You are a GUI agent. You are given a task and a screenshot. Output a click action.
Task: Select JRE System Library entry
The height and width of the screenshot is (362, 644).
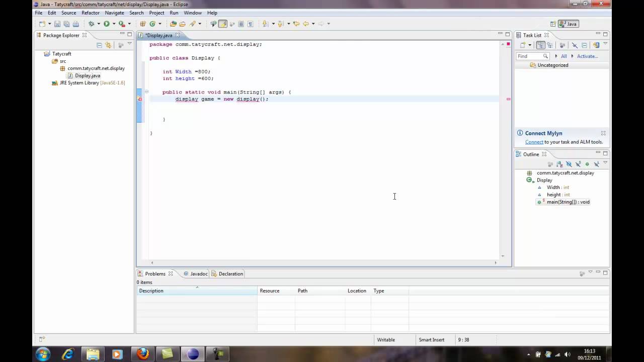[x=88, y=83]
